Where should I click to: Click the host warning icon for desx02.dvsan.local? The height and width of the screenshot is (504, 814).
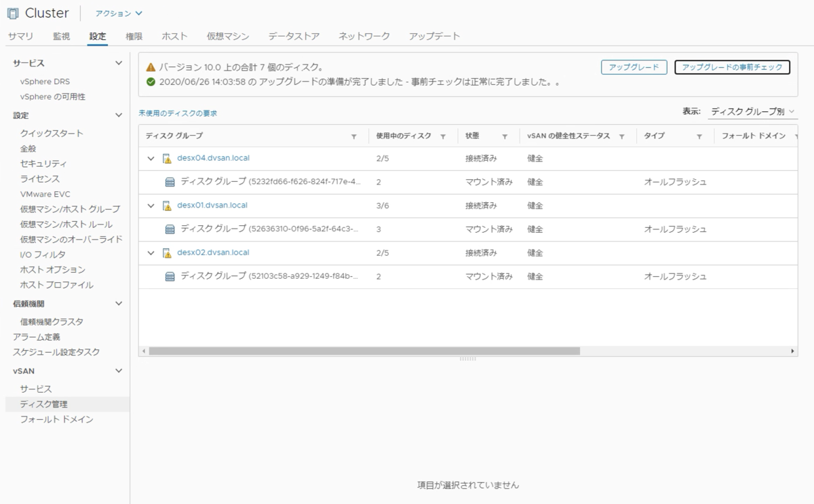tap(167, 253)
